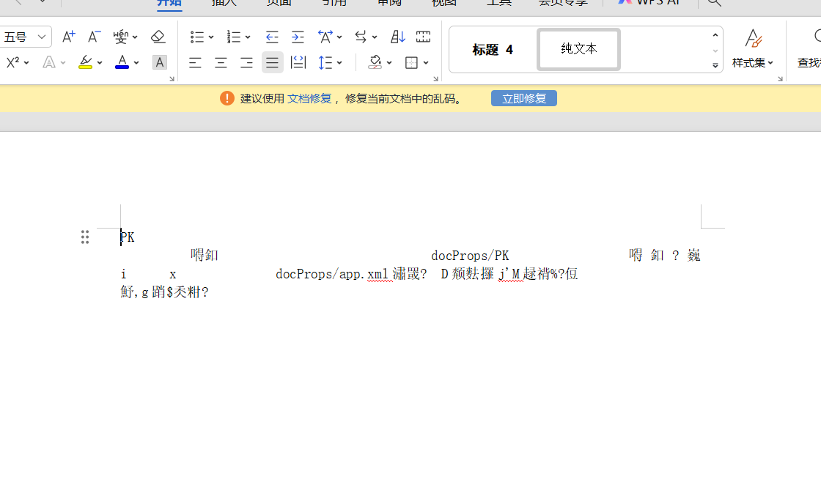The image size is (821, 504).
Task: Open the font size dropdown (五号)
Action: click(x=42, y=37)
